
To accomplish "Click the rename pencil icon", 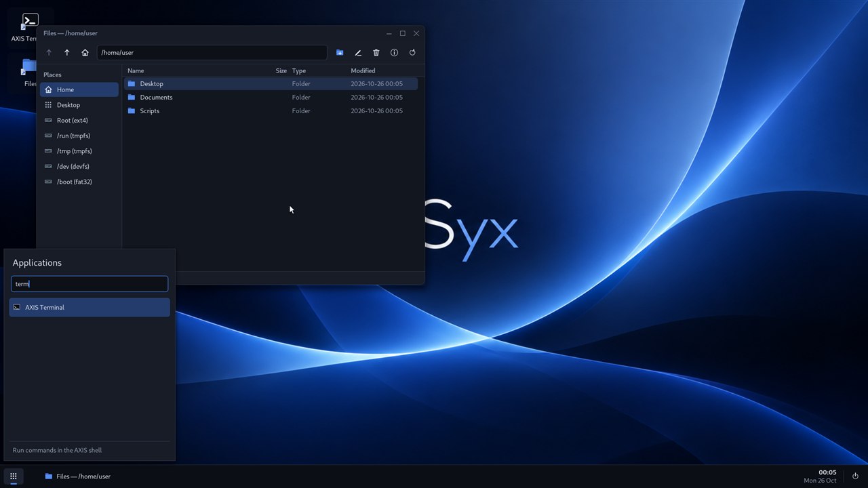I will [x=358, y=53].
